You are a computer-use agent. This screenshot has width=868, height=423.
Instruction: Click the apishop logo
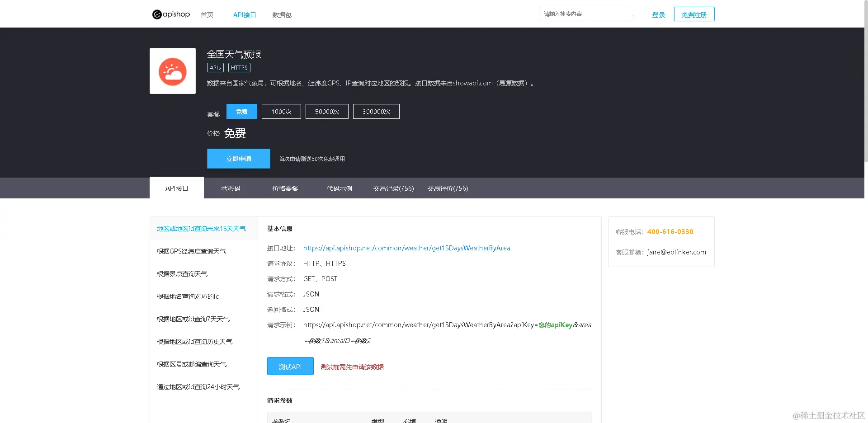[x=171, y=14]
